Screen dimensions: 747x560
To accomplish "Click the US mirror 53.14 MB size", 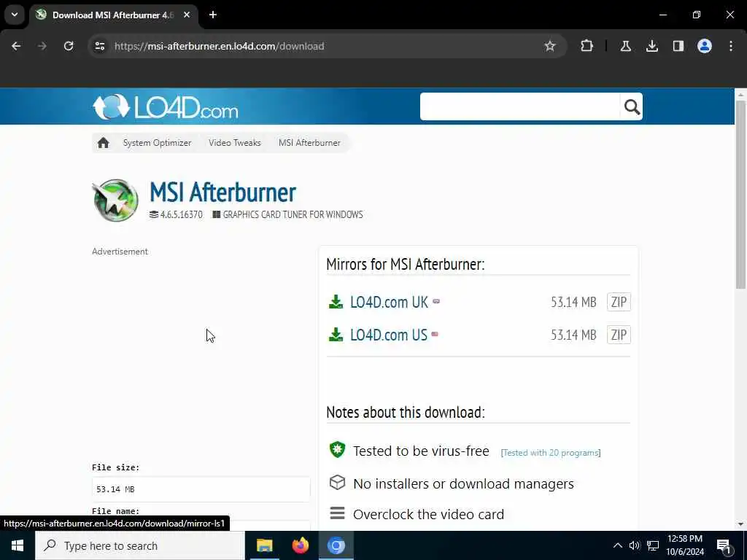I will [573, 335].
